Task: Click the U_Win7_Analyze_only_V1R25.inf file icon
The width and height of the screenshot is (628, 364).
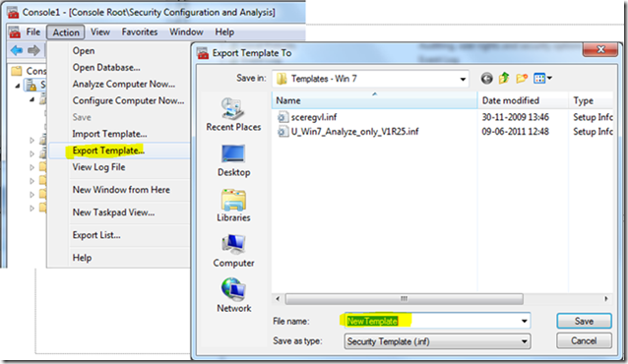Action: (x=283, y=132)
